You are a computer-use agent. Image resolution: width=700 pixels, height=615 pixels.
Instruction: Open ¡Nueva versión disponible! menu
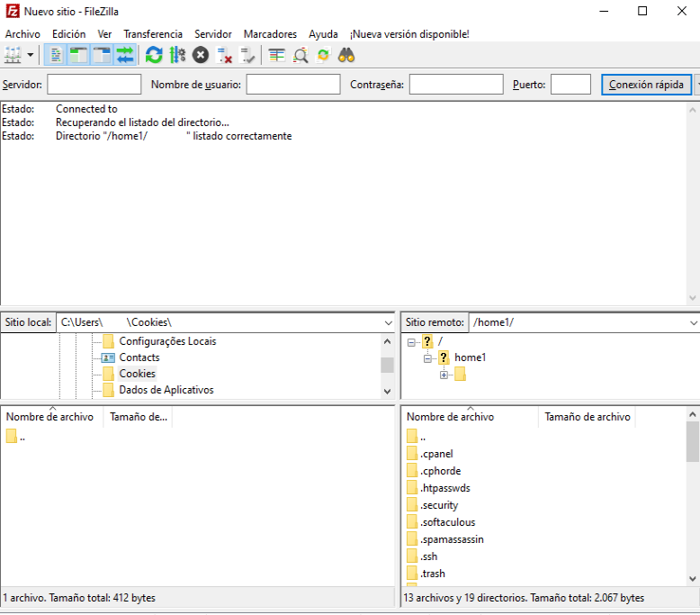[x=409, y=34]
